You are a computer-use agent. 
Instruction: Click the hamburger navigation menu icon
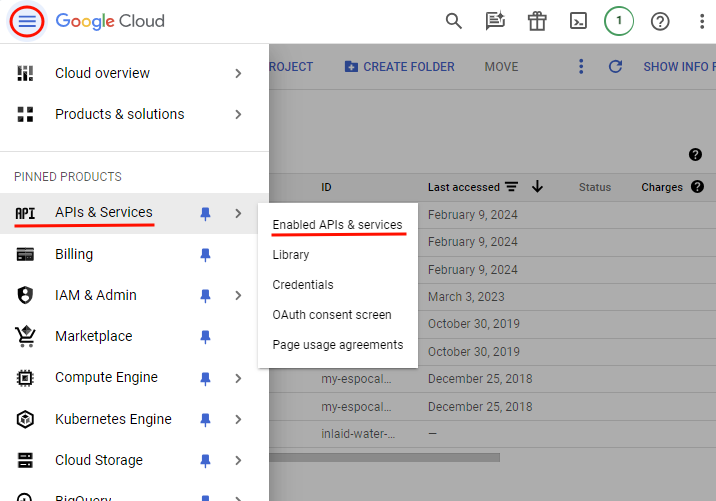pos(28,21)
